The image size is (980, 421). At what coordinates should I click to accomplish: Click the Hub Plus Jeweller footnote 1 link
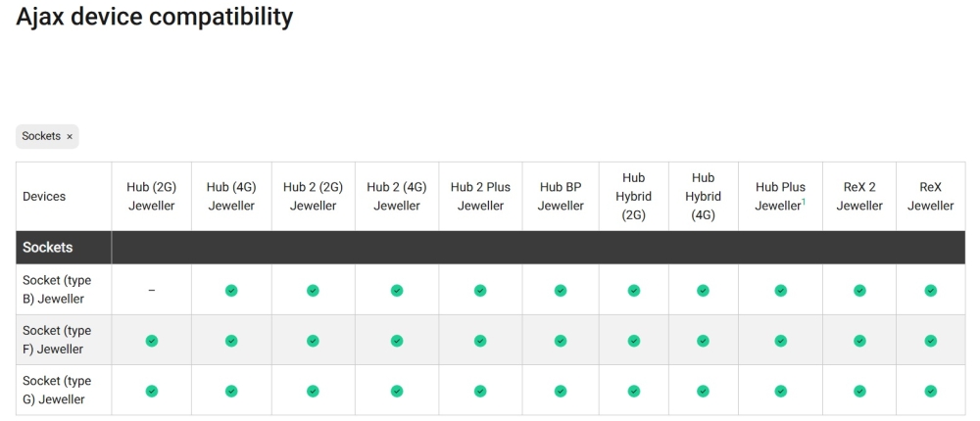[x=804, y=202]
